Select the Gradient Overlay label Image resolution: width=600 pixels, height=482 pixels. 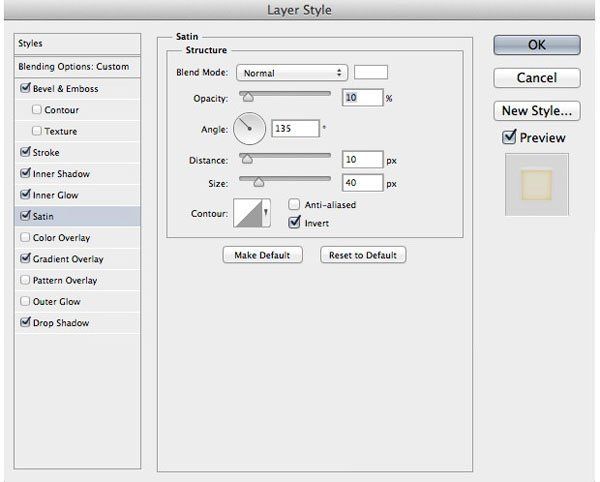68,259
